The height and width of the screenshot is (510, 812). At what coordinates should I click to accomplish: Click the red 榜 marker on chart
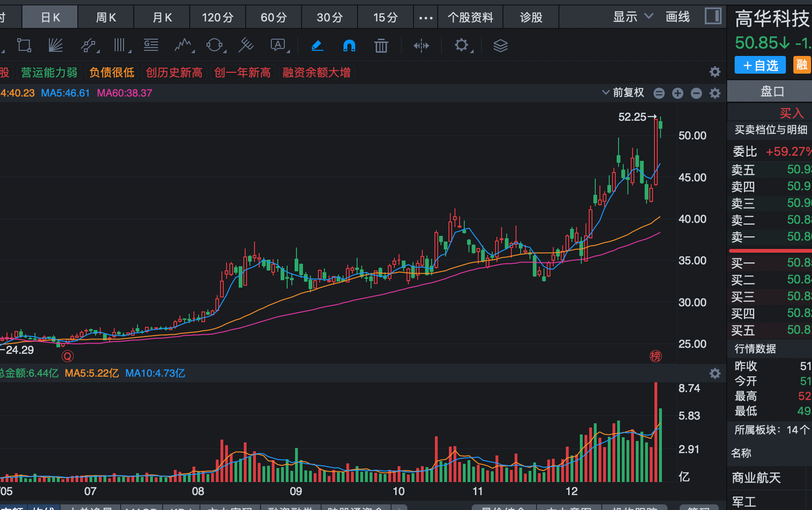coord(655,357)
